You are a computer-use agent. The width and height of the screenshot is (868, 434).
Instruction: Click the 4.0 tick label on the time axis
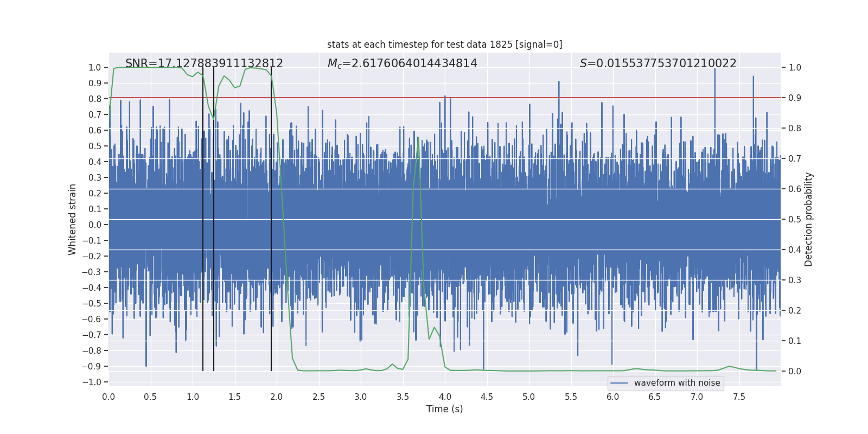click(445, 397)
